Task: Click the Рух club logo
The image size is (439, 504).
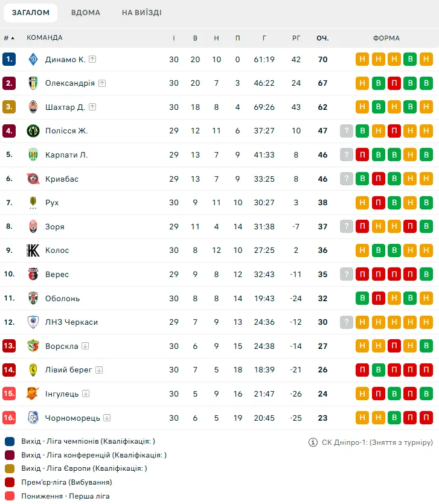Action: click(x=33, y=202)
